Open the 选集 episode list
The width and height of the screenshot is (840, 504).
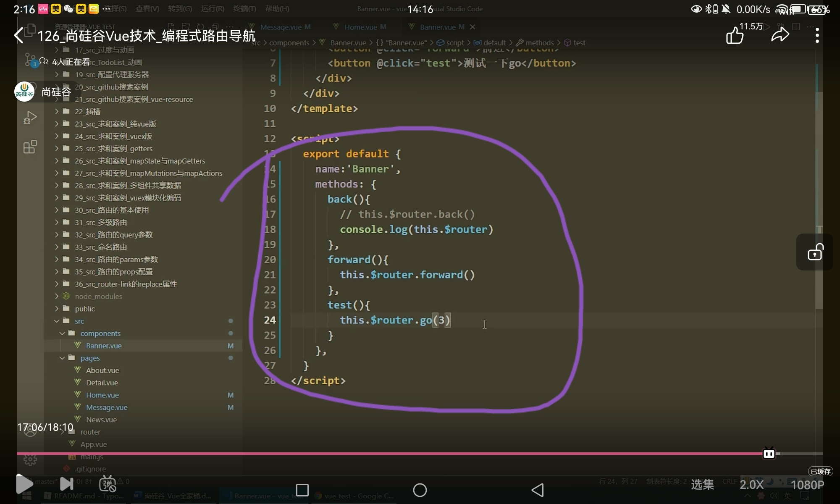point(702,485)
